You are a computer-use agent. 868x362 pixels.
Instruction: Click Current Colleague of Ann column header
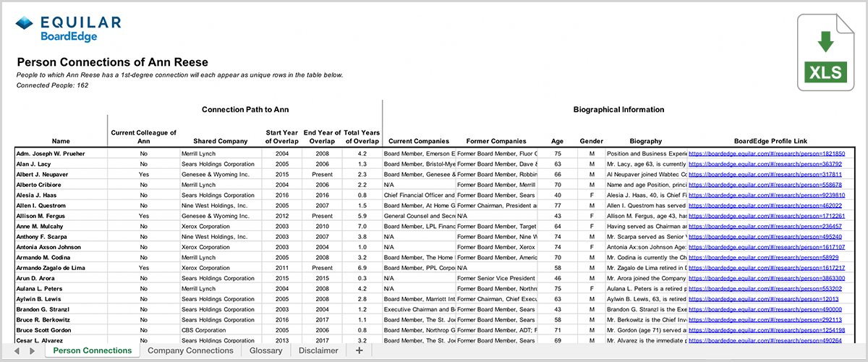(143, 137)
